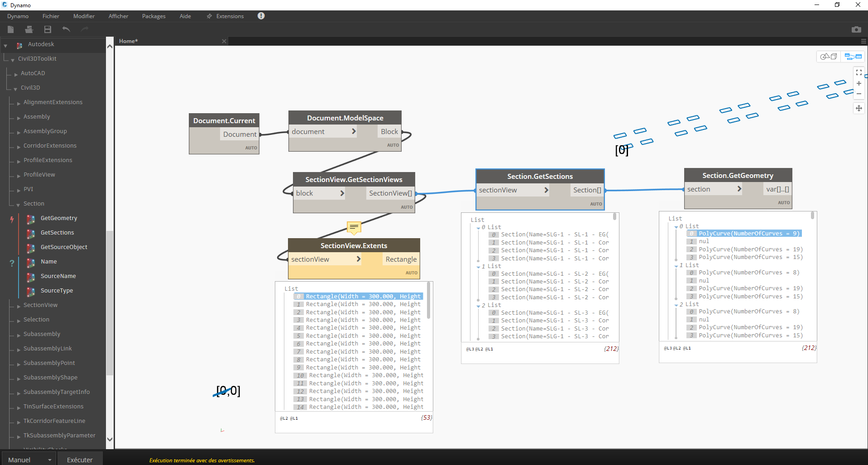Collapse the '1 List' in GetSections preview
Image resolution: width=868 pixels, height=465 pixels.
pyautogui.click(x=479, y=267)
